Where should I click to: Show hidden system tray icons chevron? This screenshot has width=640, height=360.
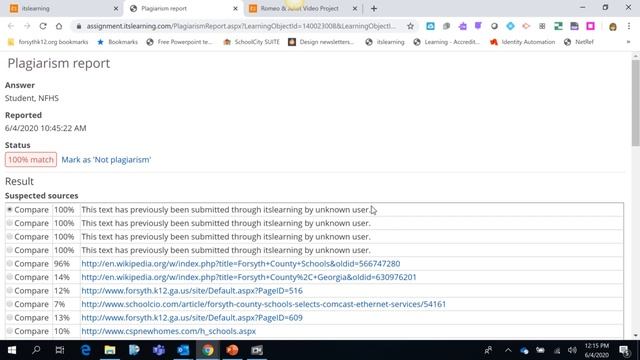tap(508, 350)
